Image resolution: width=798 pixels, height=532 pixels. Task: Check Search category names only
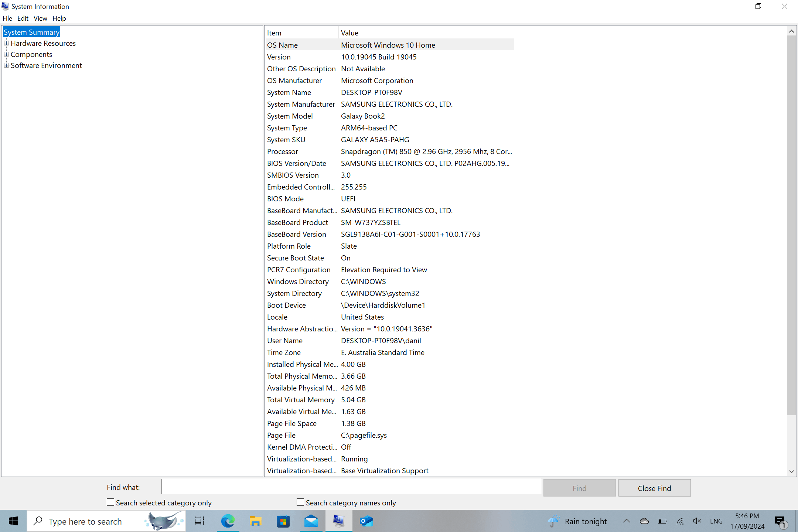(x=300, y=502)
